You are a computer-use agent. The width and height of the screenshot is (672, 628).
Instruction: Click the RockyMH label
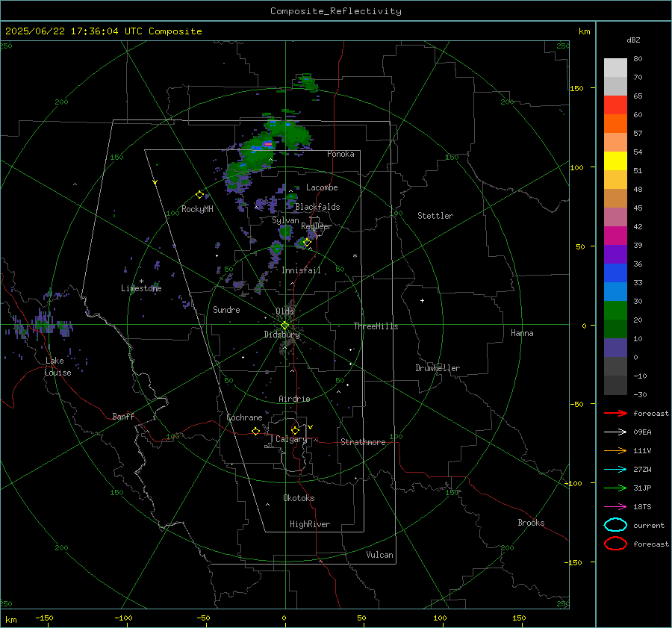pyautogui.click(x=197, y=209)
